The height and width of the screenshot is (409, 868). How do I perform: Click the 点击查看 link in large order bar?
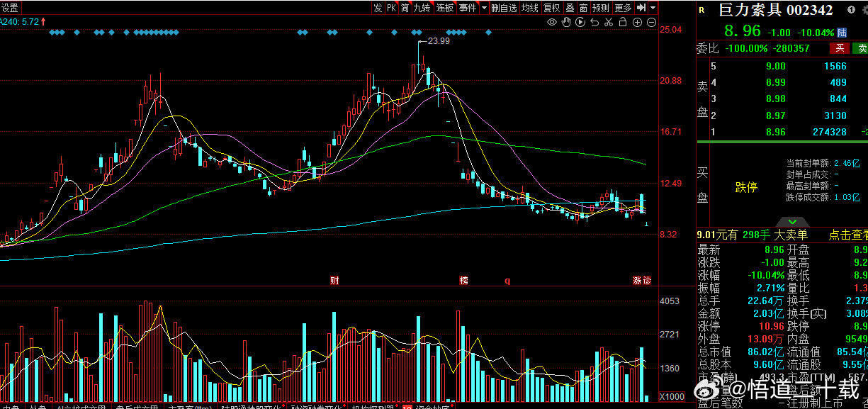tap(848, 235)
